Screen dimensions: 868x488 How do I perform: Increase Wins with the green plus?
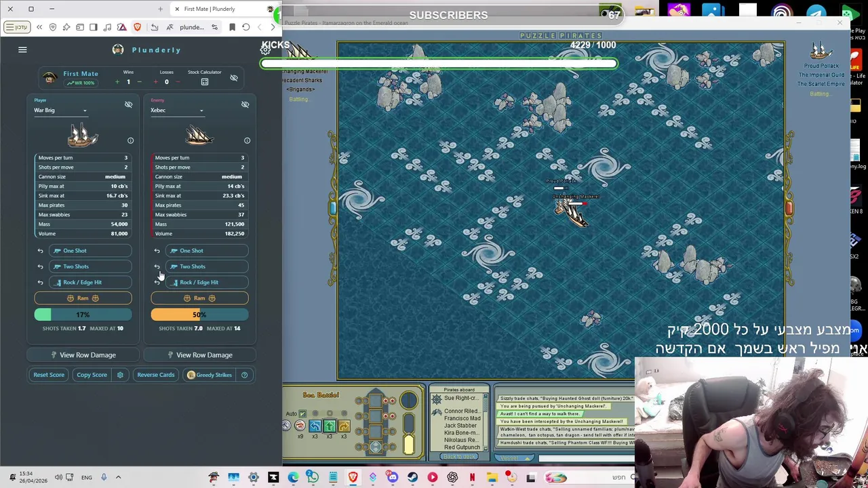tap(117, 82)
